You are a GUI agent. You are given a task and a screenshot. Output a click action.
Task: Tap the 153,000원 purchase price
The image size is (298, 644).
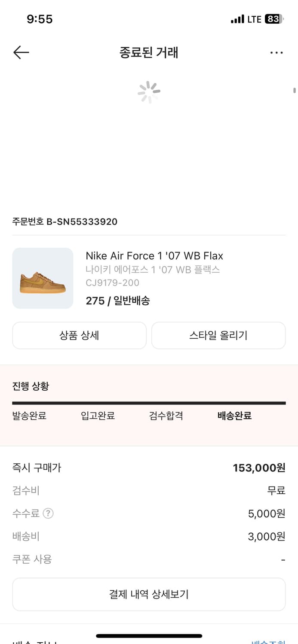tap(259, 468)
